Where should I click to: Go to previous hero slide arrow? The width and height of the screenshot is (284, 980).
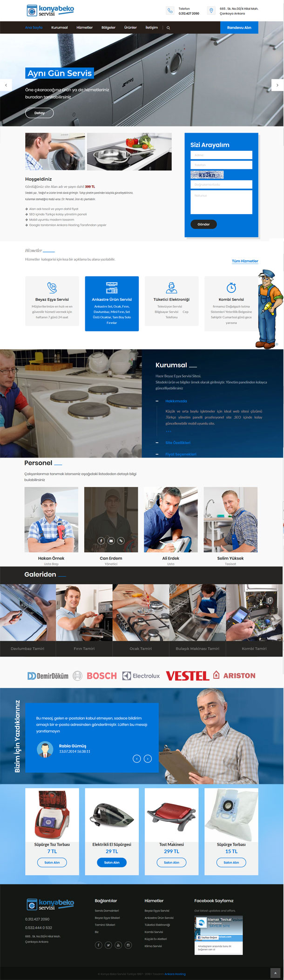click(6, 85)
